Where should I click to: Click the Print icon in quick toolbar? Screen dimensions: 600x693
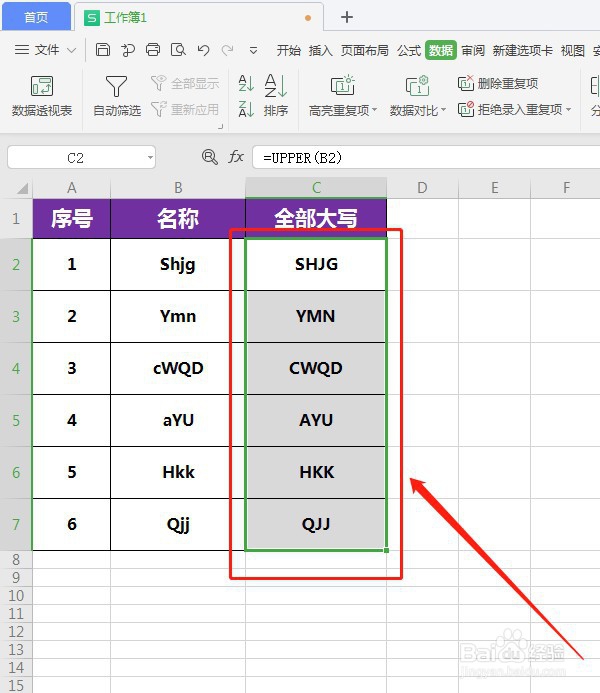(x=153, y=50)
